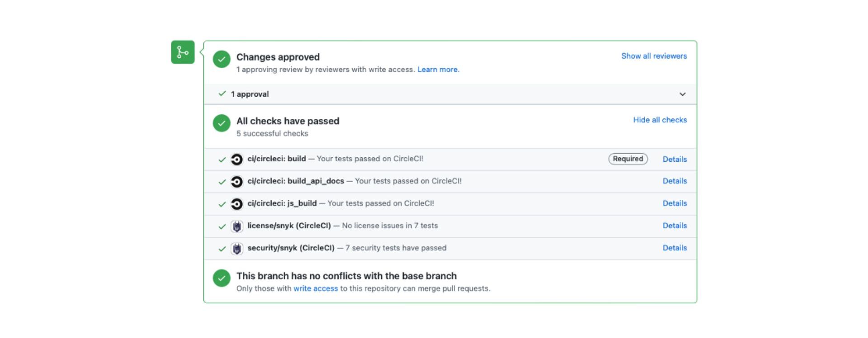Screen dimensions: 868x338
Task: Open Details for ci/circleci: build_api_docs
Action: point(675,181)
